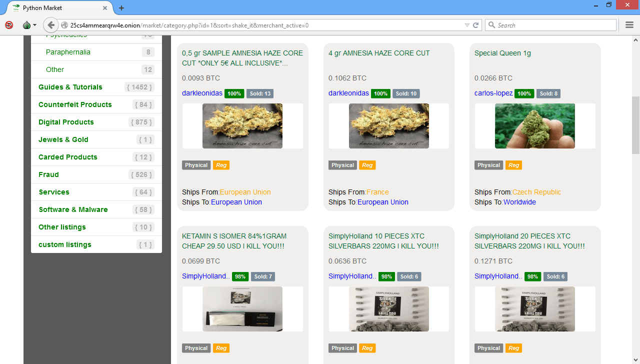Open the Digital Products category
The image size is (640, 364).
66,122
